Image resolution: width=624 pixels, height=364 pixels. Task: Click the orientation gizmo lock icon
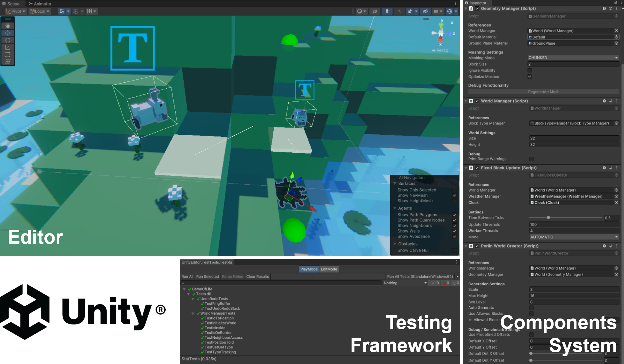452,23
